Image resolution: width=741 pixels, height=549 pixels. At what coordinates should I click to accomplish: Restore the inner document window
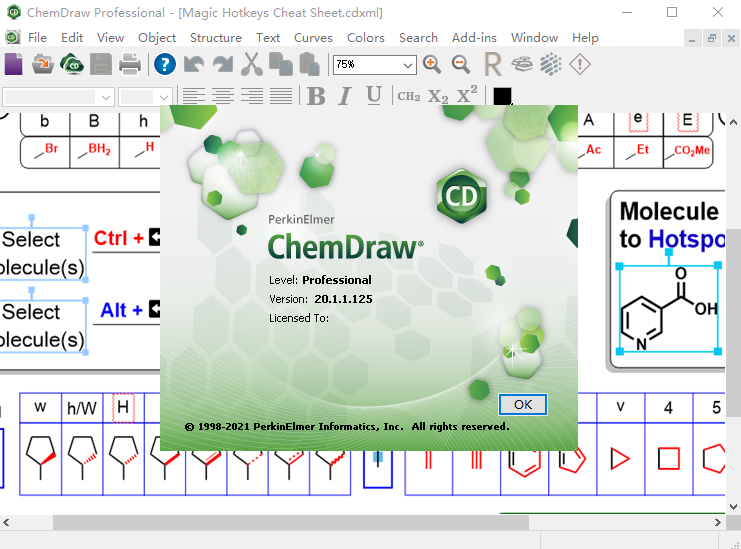pyautogui.click(x=711, y=38)
